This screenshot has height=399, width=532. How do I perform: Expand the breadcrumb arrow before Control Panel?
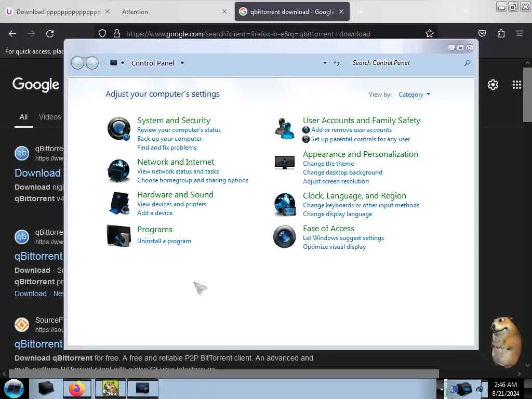pyautogui.click(x=123, y=63)
